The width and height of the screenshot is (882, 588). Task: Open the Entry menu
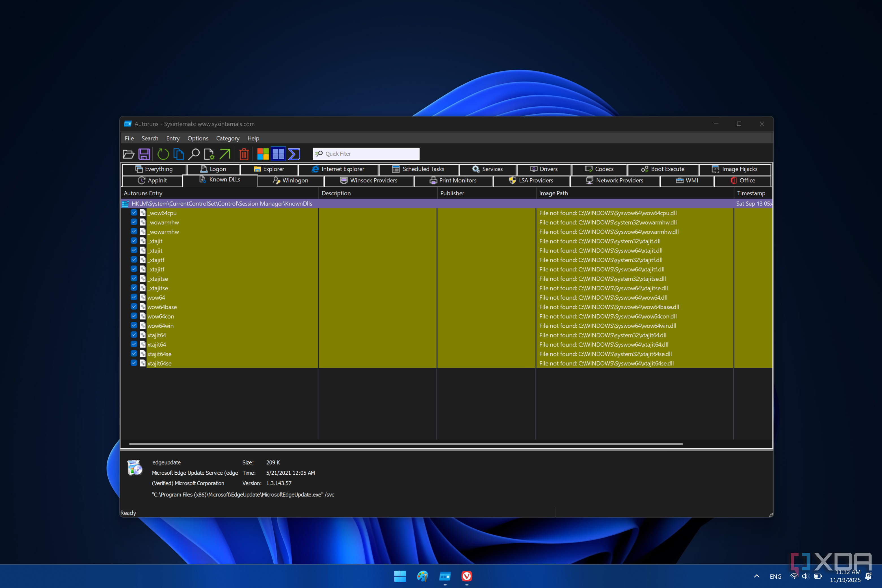coord(173,138)
